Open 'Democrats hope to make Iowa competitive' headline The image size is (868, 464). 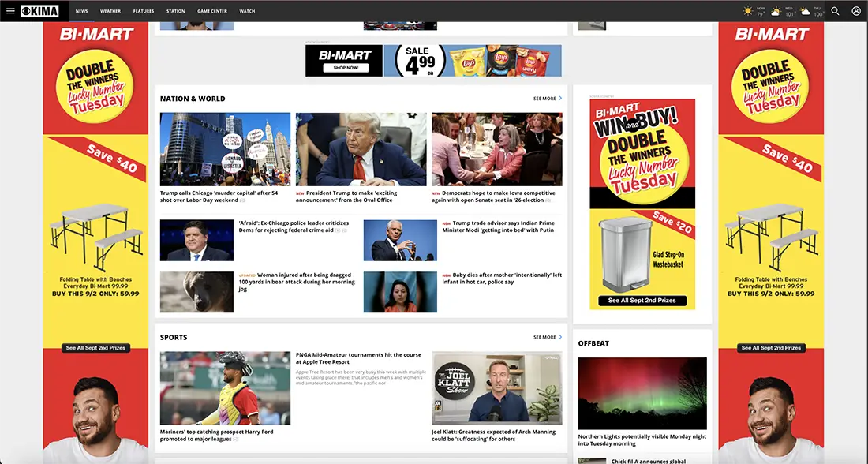492,196
